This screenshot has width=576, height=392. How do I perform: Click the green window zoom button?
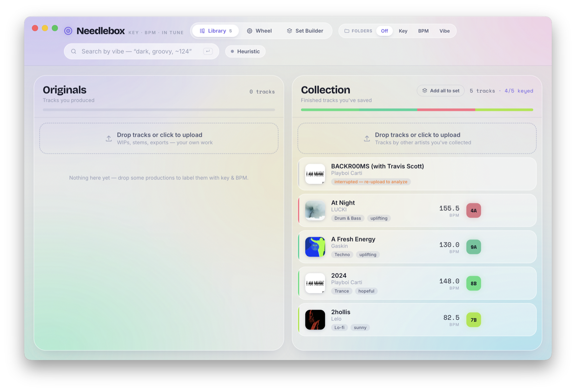coord(55,28)
